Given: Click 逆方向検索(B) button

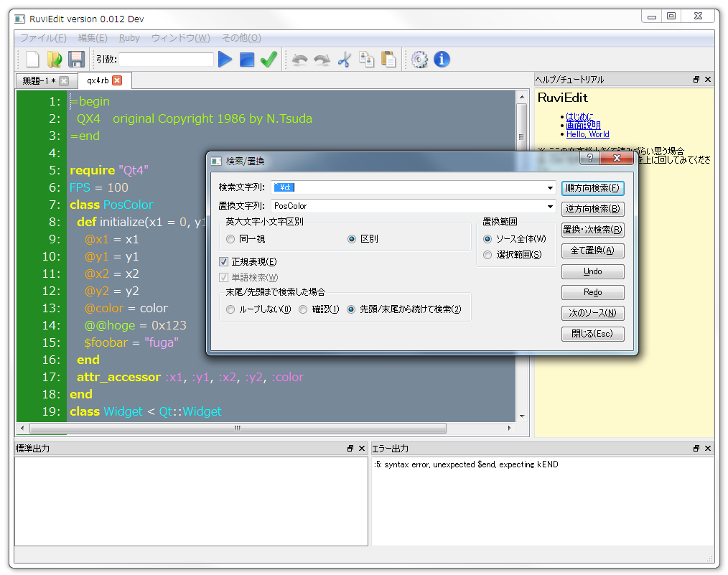Looking at the screenshot, I should [x=592, y=209].
